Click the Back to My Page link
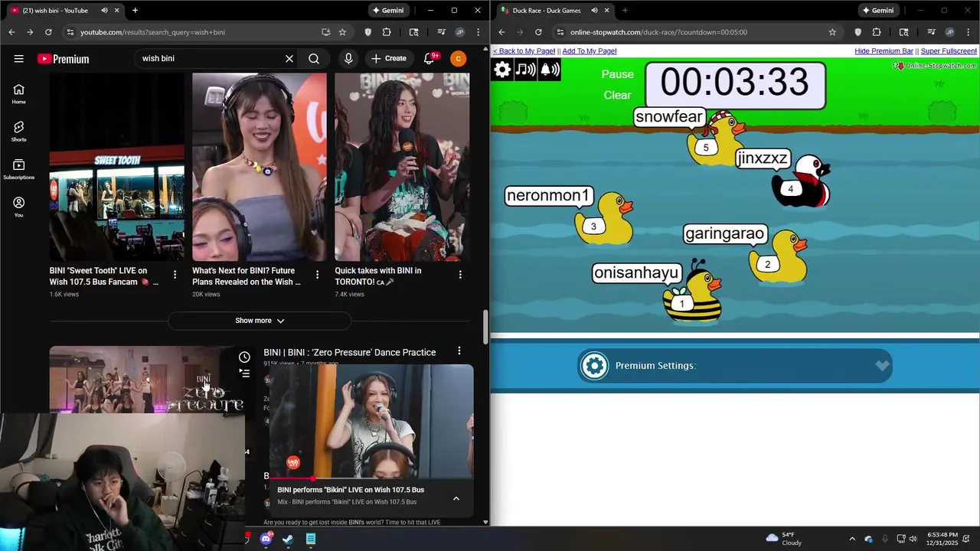The height and width of the screenshot is (551, 980). tap(524, 51)
